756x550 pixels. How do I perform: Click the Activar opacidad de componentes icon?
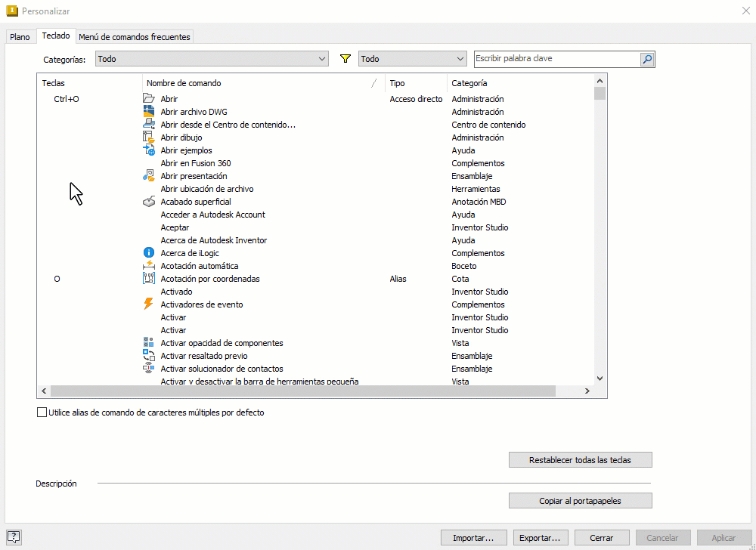148,342
